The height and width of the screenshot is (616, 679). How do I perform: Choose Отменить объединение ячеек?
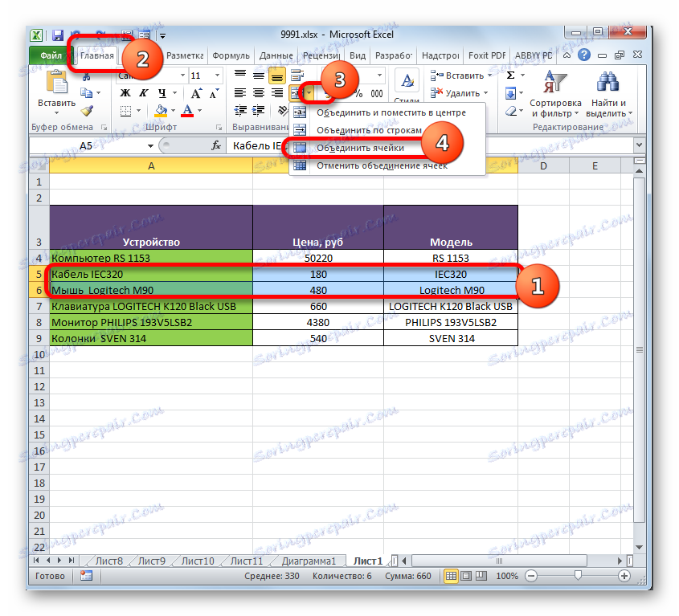pyautogui.click(x=387, y=165)
